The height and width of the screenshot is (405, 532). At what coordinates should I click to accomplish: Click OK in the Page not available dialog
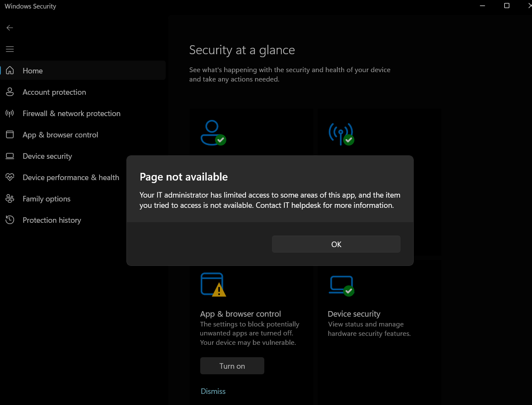point(336,244)
